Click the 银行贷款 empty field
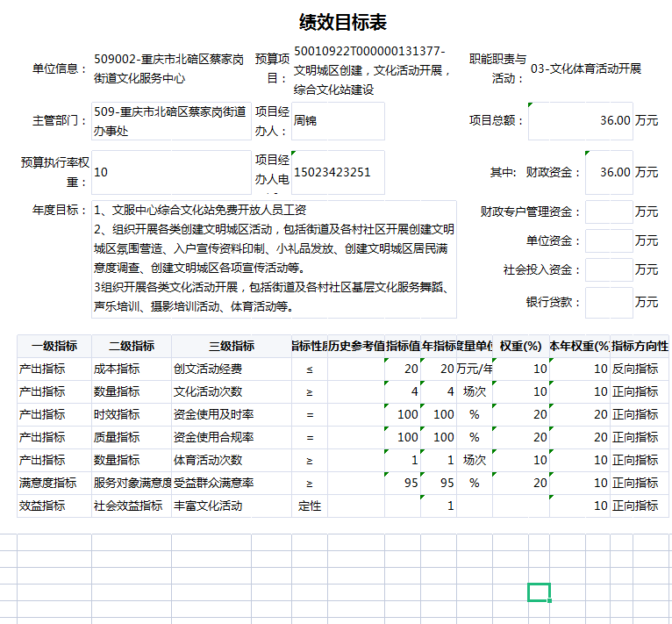The image size is (672, 624). (609, 303)
